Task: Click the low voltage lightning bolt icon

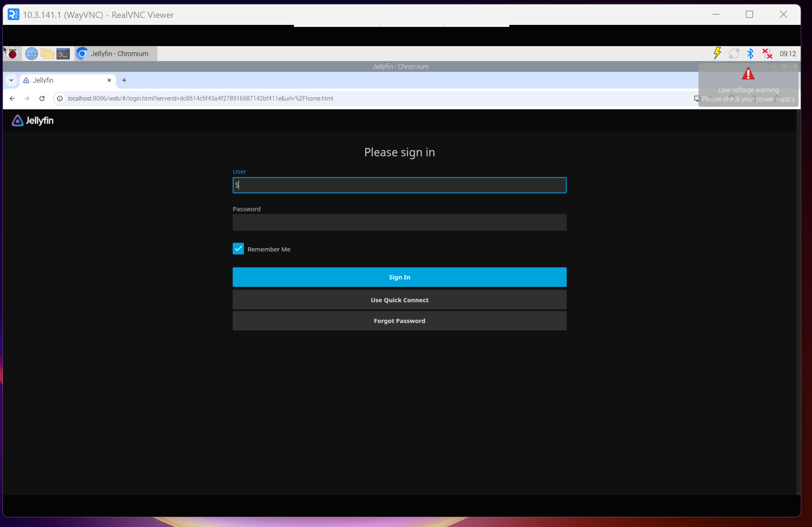Action: (717, 53)
